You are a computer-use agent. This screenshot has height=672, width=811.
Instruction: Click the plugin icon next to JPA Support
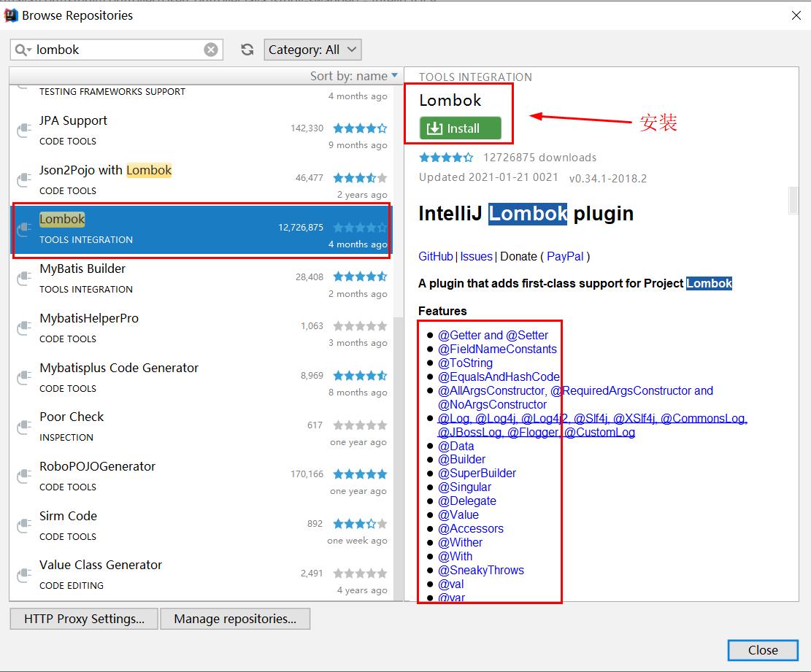(23, 130)
